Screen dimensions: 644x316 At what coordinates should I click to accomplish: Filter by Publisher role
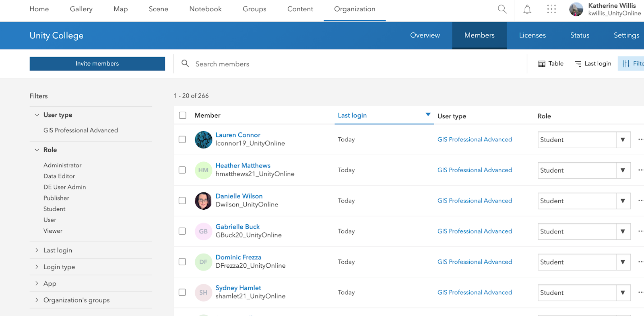[56, 198]
